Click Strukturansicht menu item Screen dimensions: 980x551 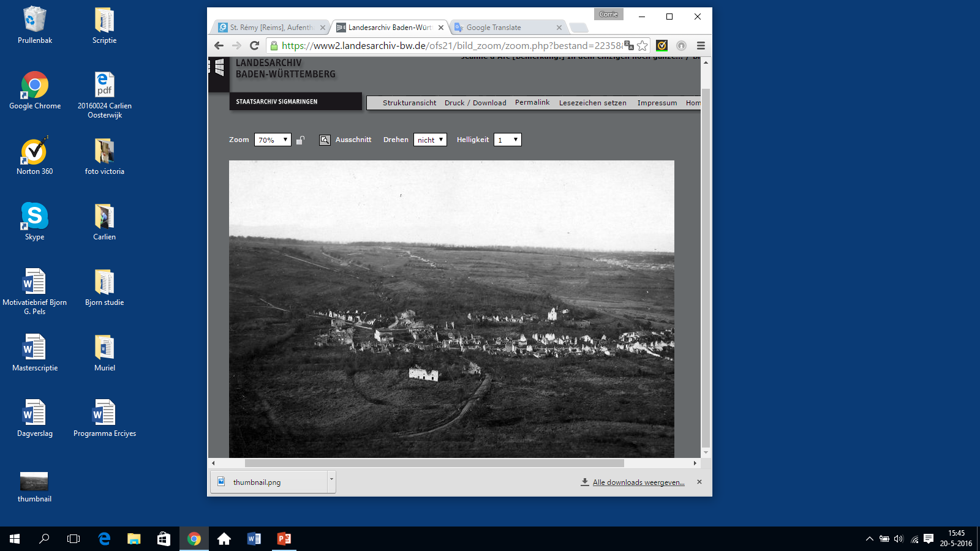point(409,103)
